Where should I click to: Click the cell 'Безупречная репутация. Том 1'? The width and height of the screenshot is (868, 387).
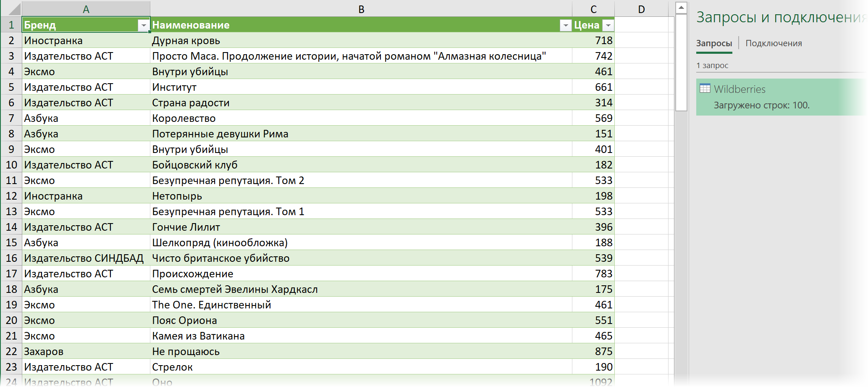pos(361,211)
